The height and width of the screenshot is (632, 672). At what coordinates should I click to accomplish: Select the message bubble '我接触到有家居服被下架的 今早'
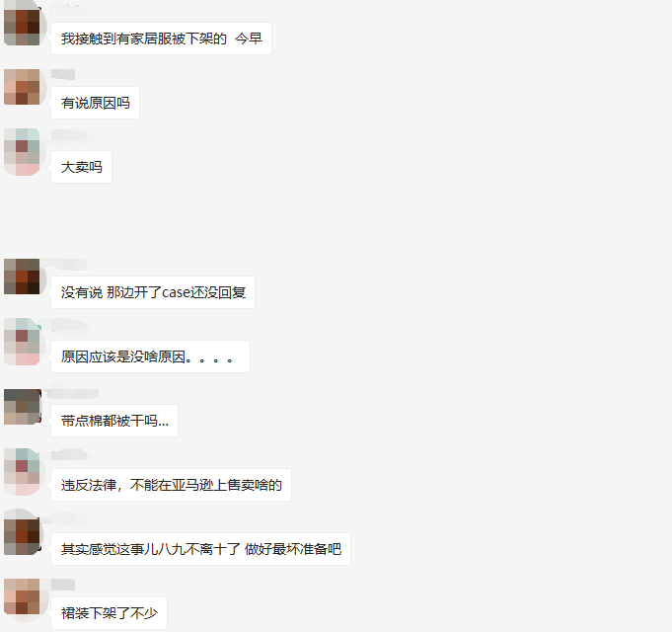point(161,39)
